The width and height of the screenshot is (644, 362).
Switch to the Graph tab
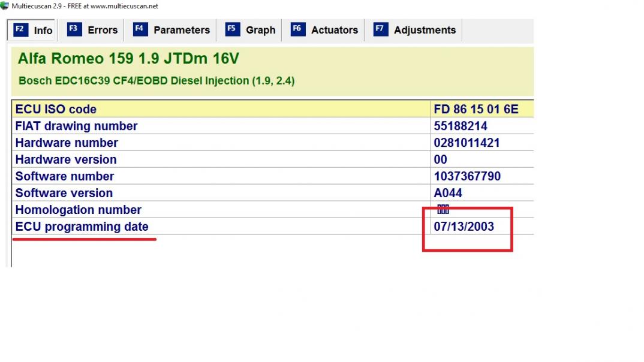coord(249,30)
